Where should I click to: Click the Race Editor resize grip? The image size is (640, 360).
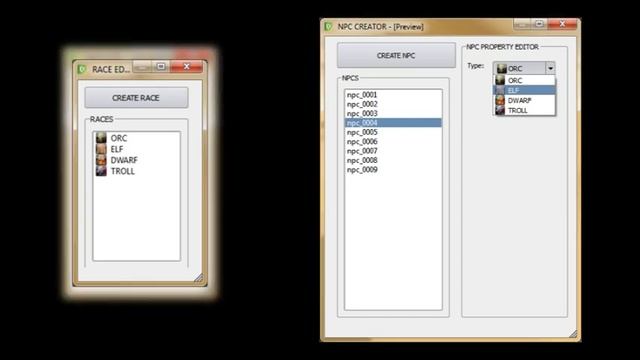pos(199,278)
